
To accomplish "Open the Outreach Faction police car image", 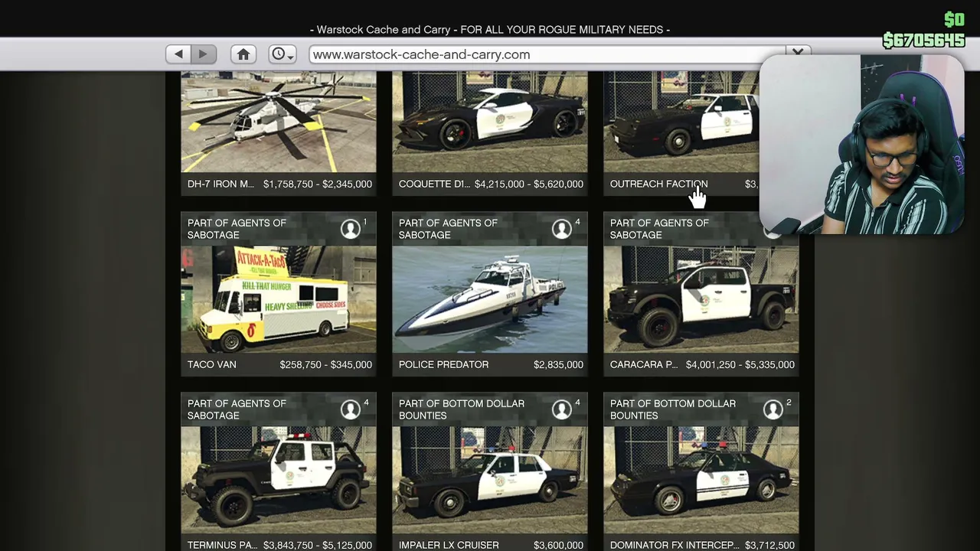I will [681, 122].
